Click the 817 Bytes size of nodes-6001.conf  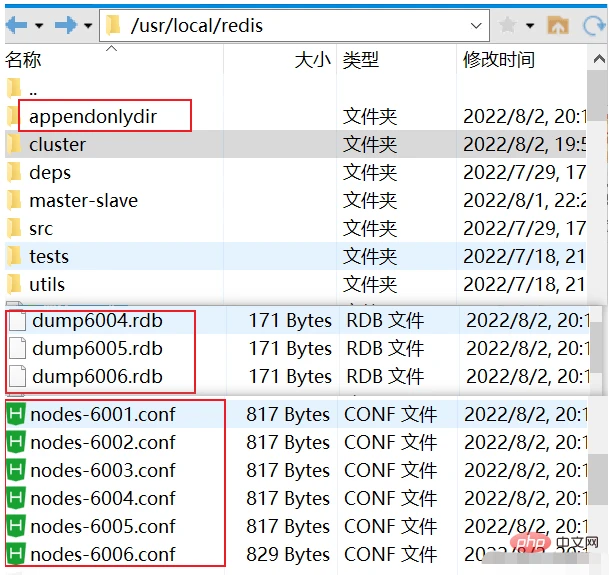click(x=288, y=415)
